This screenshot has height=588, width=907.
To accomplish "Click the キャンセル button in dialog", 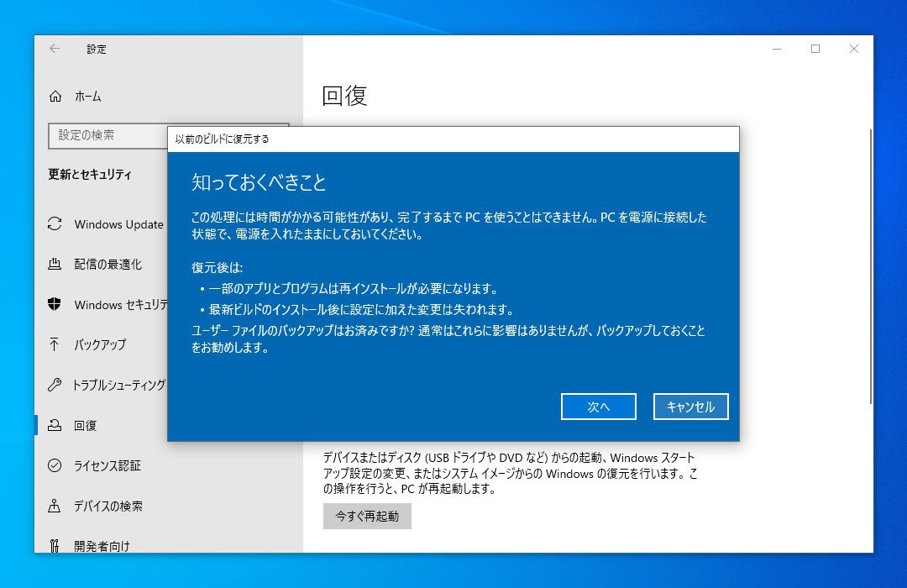I will coord(690,407).
